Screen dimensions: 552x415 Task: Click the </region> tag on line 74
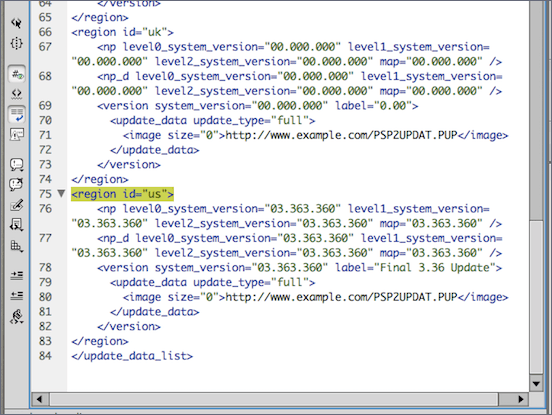pos(100,180)
